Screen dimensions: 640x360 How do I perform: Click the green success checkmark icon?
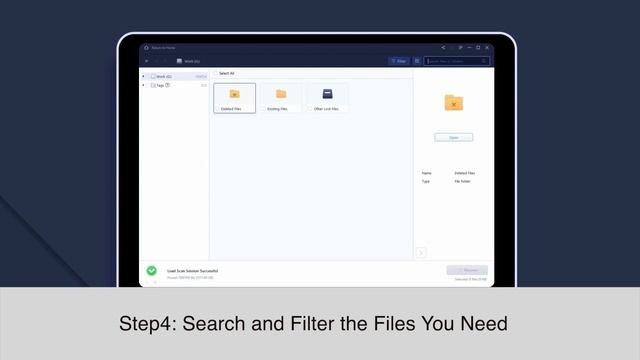[151, 271]
